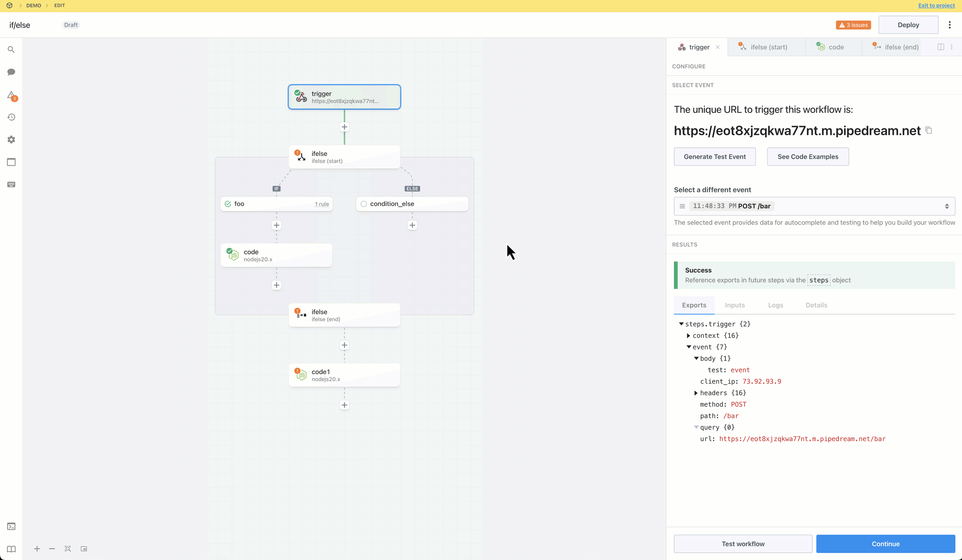
Task: Click the fit-to-view zoom icon
Action: (x=68, y=549)
